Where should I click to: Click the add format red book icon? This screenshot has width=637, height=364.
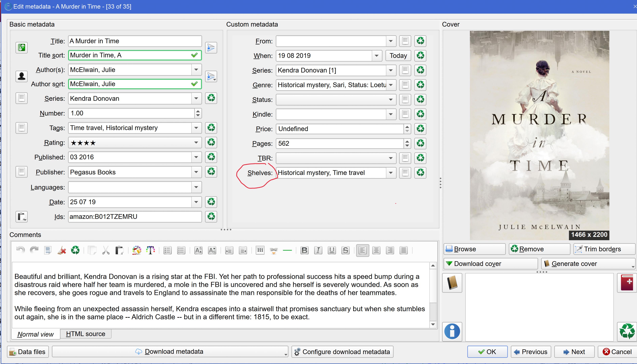coord(627,283)
